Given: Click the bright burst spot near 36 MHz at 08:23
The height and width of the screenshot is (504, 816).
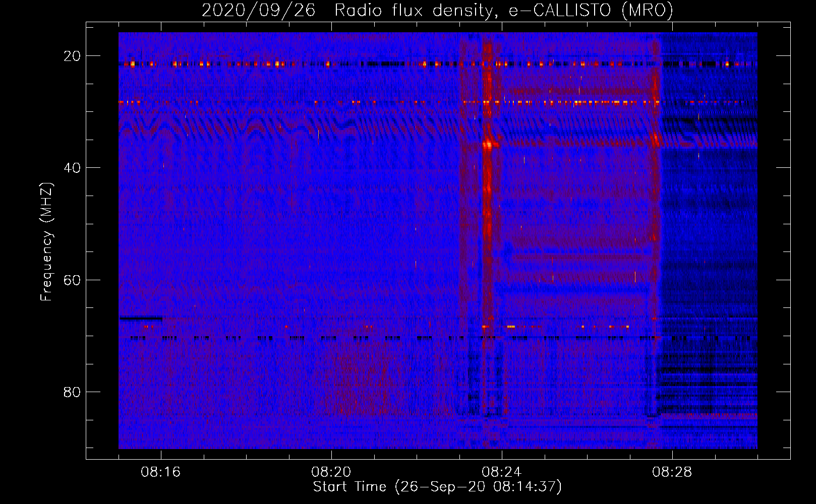Looking at the screenshot, I should [488, 145].
